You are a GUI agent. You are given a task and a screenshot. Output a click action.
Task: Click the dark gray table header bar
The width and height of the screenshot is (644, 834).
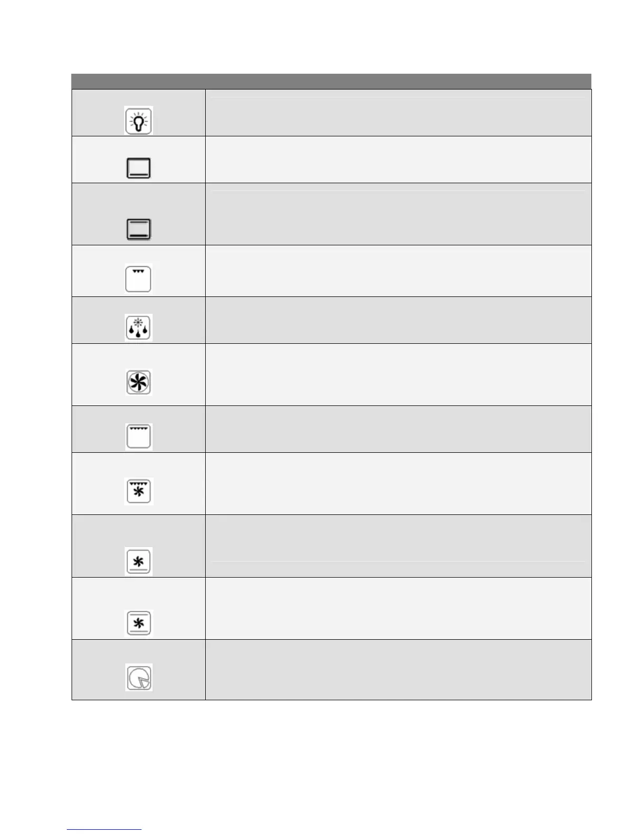tap(331, 82)
